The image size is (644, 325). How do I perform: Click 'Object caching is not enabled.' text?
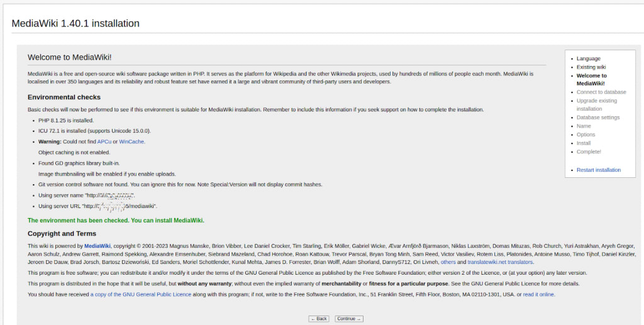click(74, 153)
